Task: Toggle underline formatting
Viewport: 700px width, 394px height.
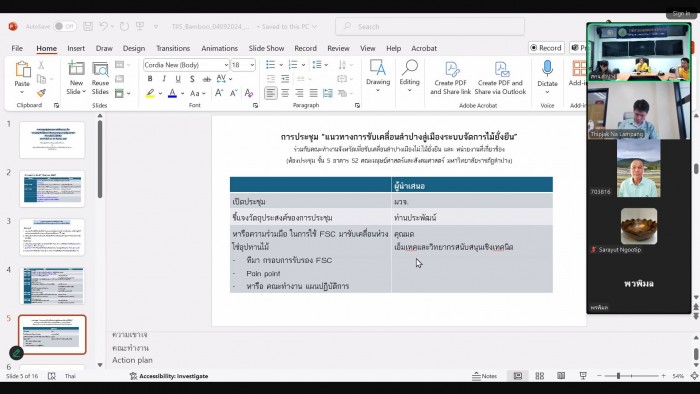Action: pyautogui.click(x=178, y=79)
